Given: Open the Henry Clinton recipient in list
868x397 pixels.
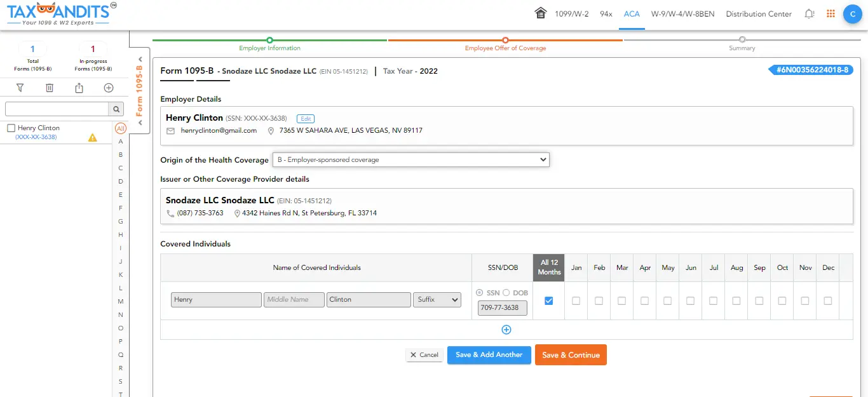Looking at the screenshot, I should pyautogui.click(x=39, y=128).
